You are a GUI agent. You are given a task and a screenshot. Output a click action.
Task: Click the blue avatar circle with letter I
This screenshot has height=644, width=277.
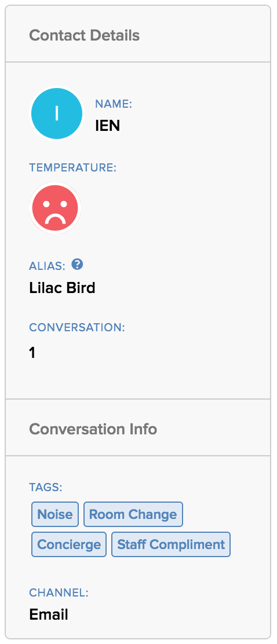tap(57, 114)
